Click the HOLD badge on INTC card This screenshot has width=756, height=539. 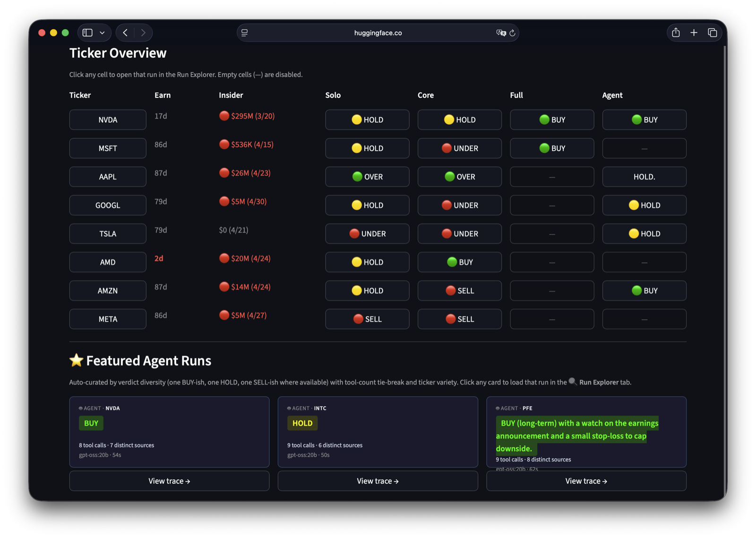point(302,423)
